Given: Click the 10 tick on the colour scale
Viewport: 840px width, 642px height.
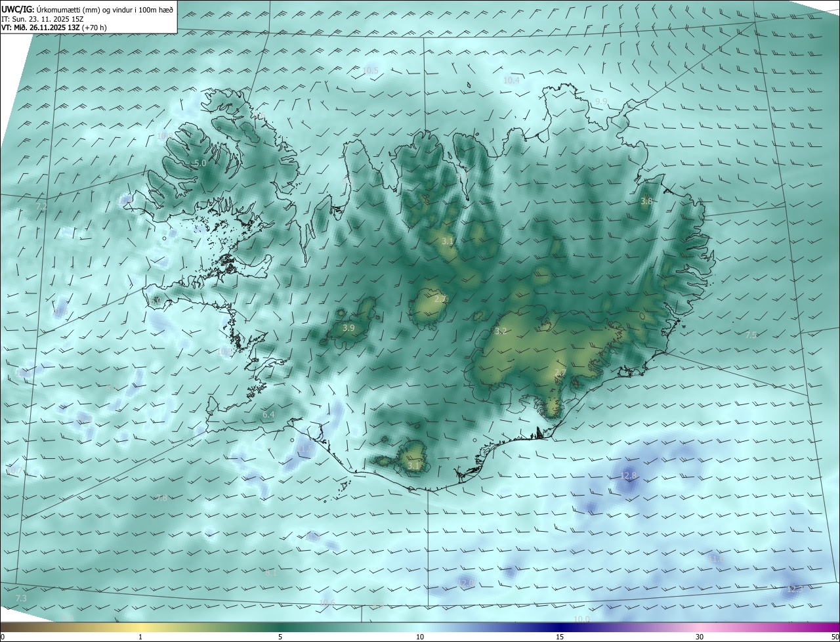Looking at the screenshot, I should pyautogui.click(x=420, y=637).
